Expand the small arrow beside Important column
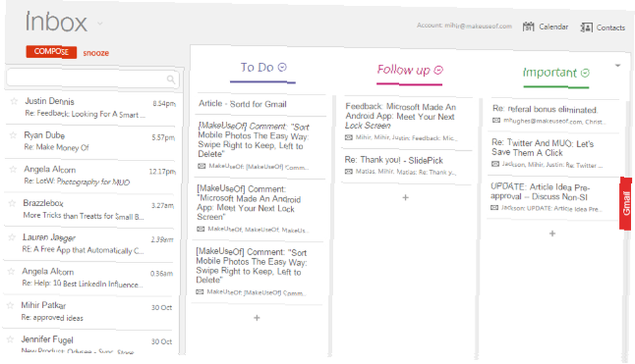The image size is (635, 364). coord(618,65)
